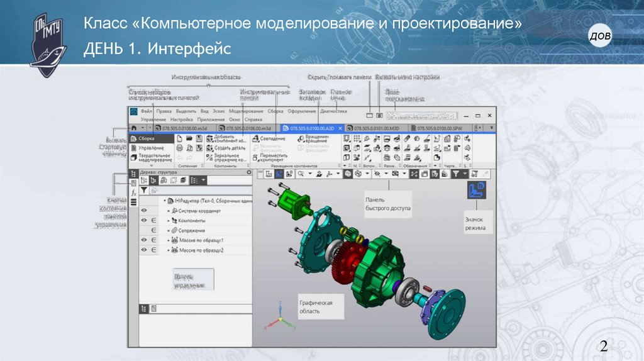This screenshot has width=644, height=361.
Task: Expand the Массив по образцу:1 node
Action: [169, 240]
